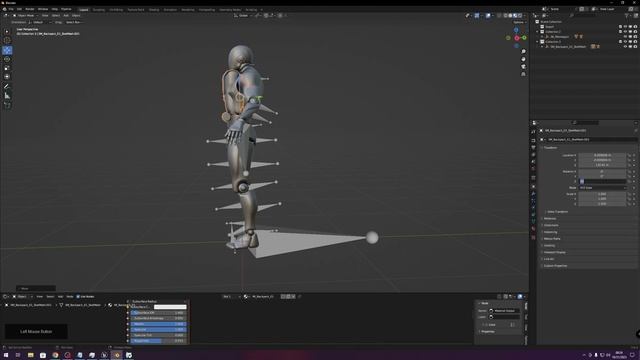Select the Transform tool
The width and height of the screenshot is (640, 360).
7,77
